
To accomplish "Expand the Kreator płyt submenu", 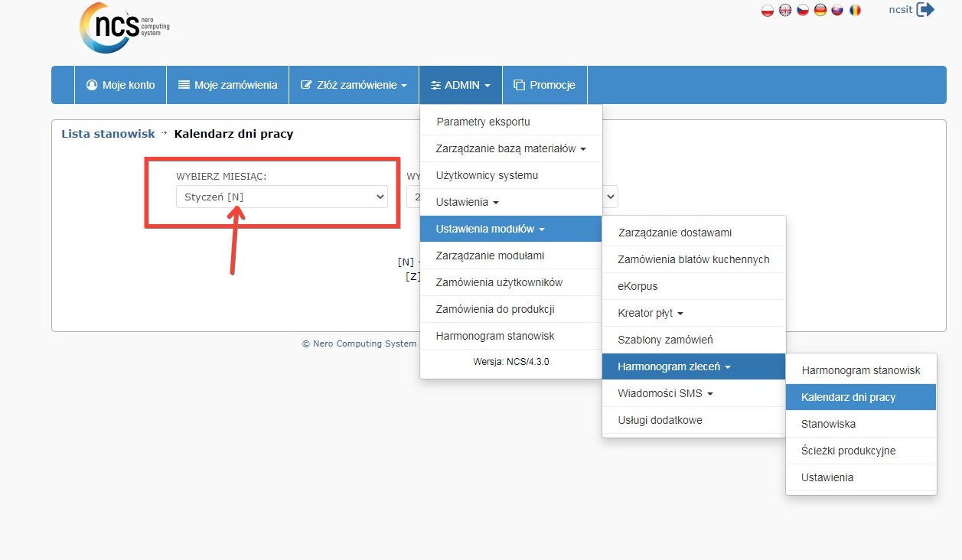I will tap(650, 313).
